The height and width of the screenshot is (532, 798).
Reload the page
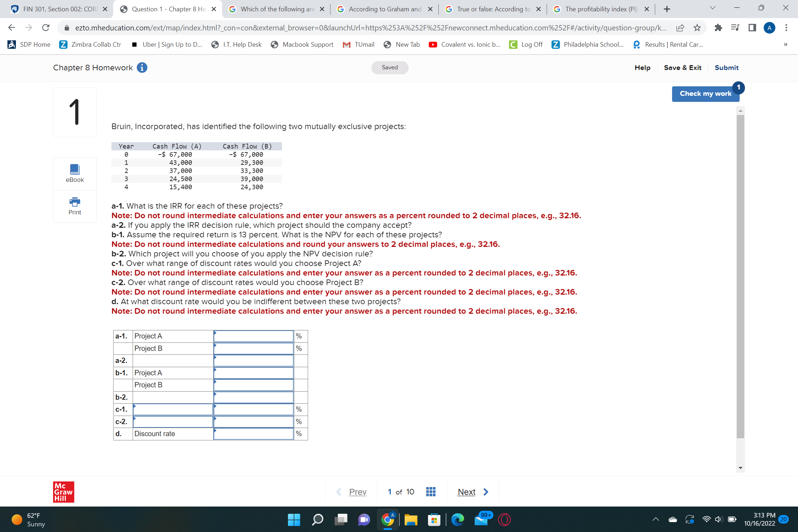45,28
